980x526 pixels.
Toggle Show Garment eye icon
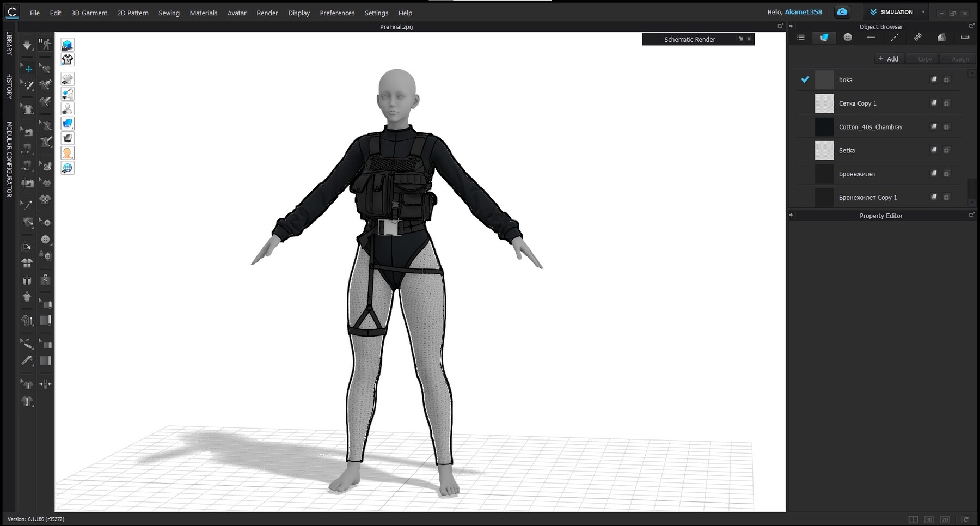point(68,79)
